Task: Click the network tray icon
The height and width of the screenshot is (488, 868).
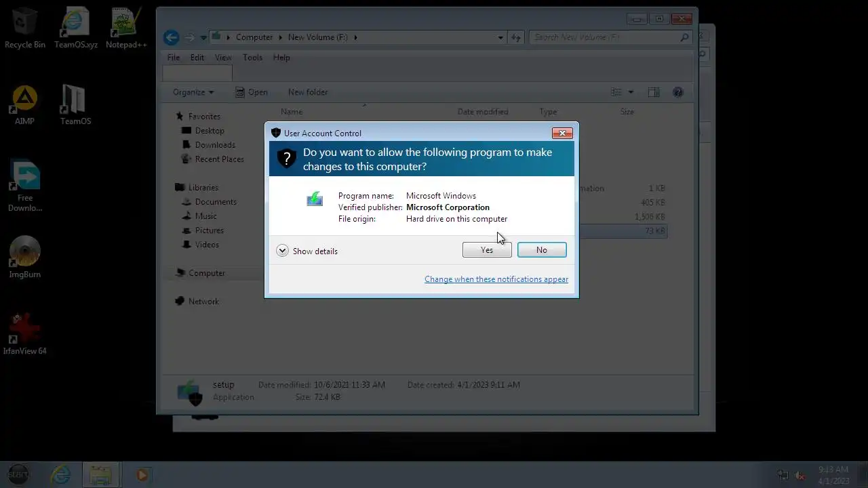Action: click(783, 475)
